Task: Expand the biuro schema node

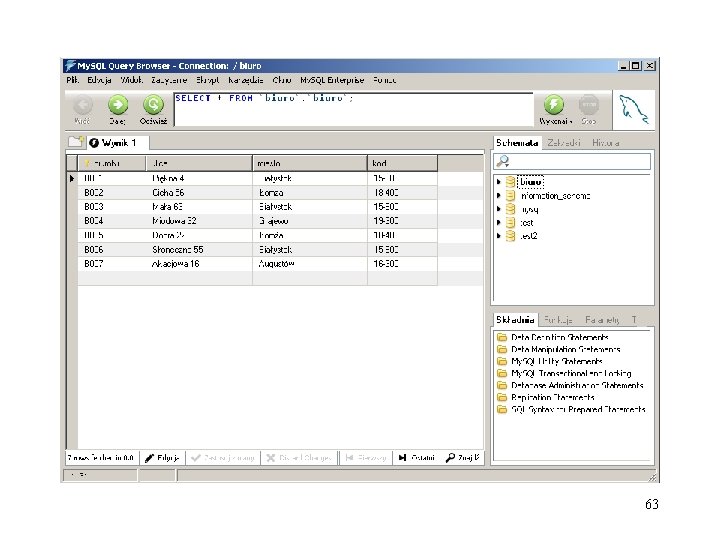Action: pyautogui.click(x=499, y=182)
